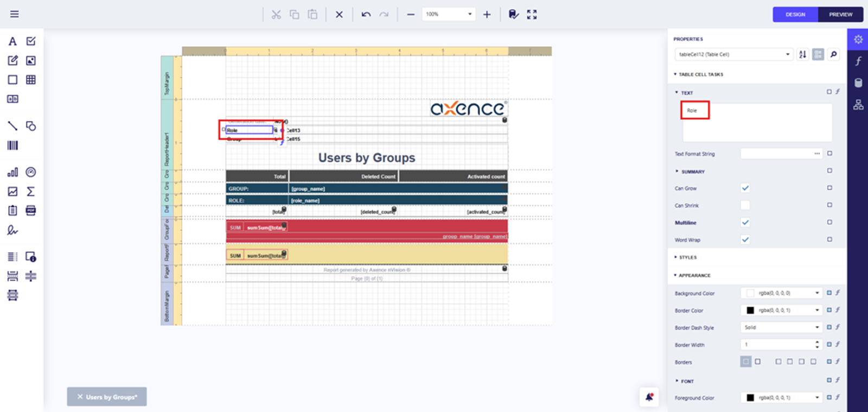Open the 100% zoom level dropdown
Viewport: 868px width, 412px height.
(x=470, y=14)
